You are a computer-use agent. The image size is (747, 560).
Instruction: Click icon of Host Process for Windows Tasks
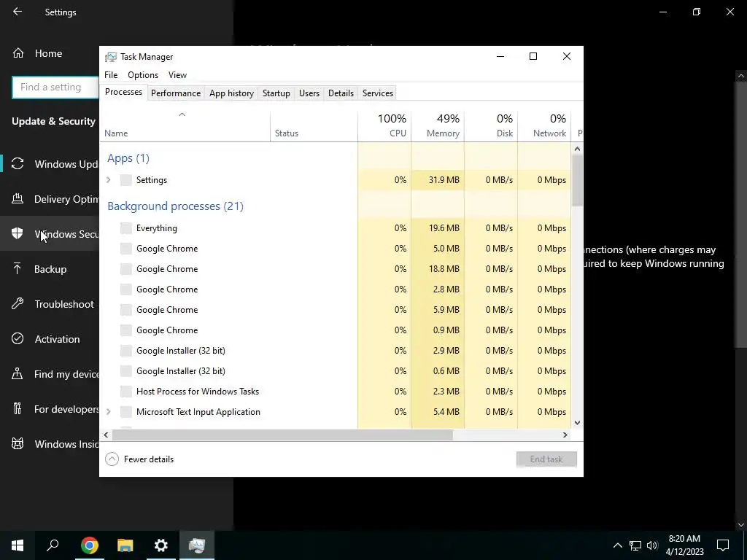tap(125, 392)
